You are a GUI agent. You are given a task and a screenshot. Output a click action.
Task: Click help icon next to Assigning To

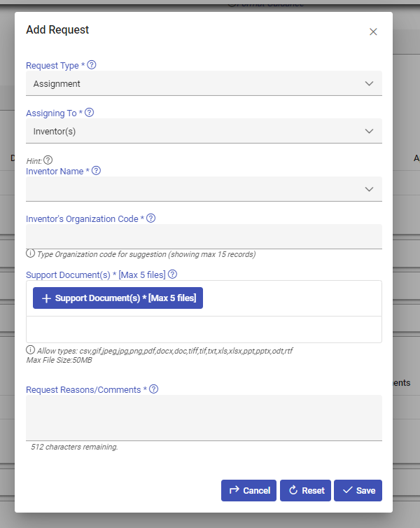(90, 112)
